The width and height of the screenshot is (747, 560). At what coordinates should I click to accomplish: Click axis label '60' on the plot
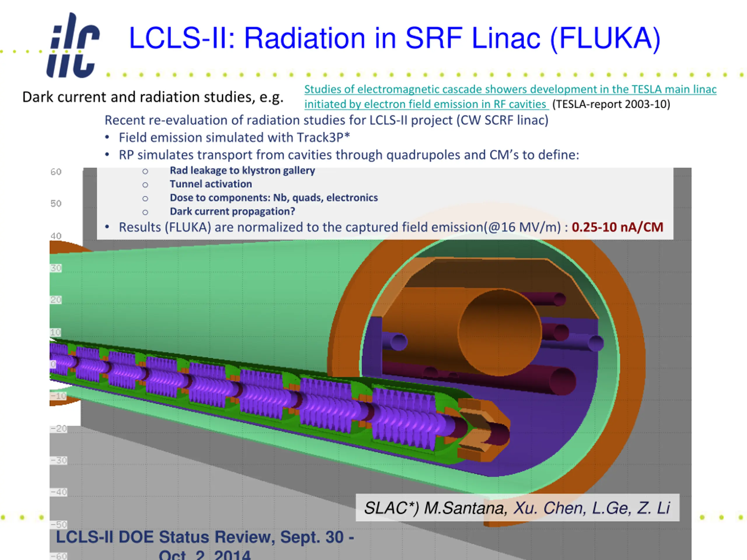click(x=56, y=172)
